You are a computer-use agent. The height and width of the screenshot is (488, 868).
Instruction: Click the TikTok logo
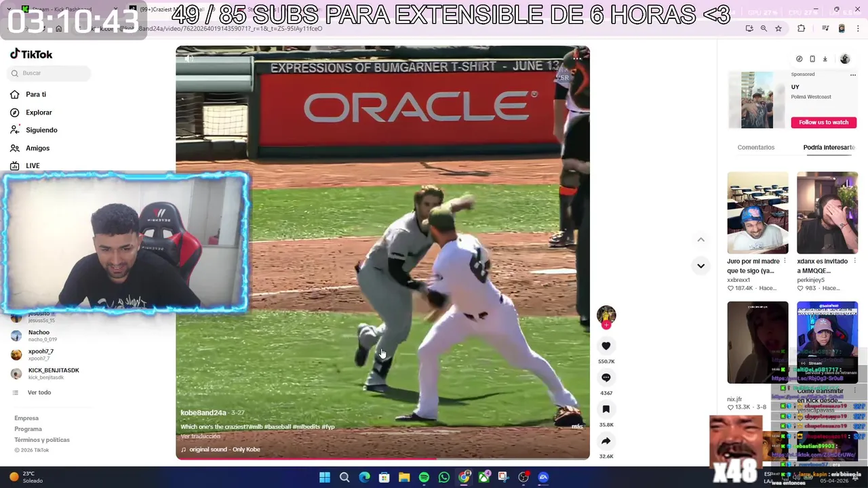31,54
